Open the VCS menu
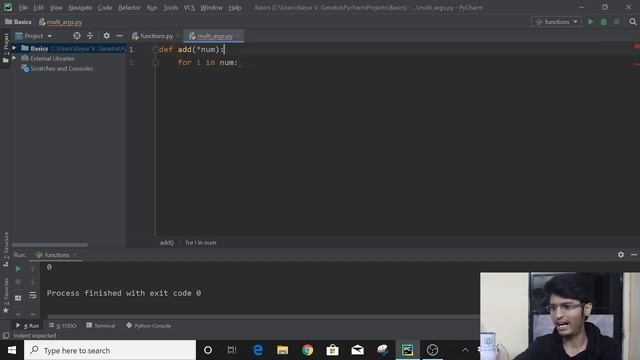The width and height of the screenshot is (640, 360). point(189,8)
